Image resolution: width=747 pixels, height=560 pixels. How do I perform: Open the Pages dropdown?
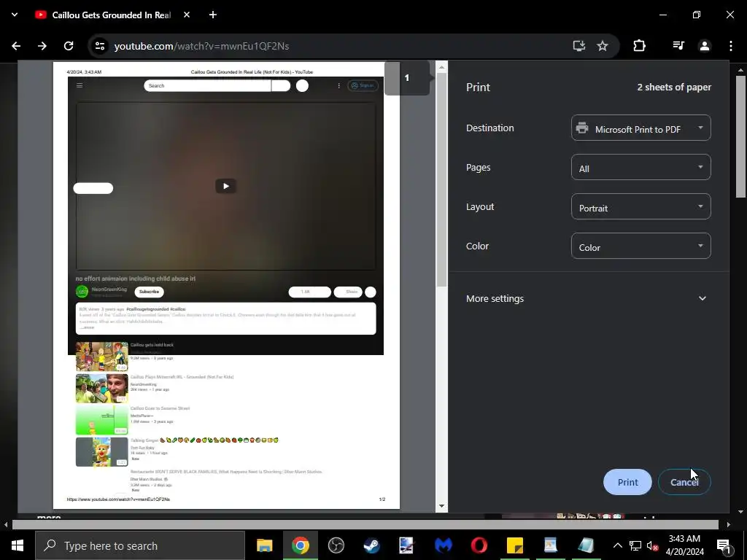tap(640, 168)
